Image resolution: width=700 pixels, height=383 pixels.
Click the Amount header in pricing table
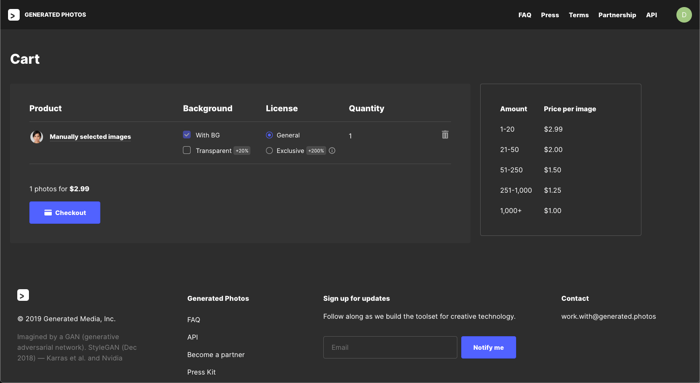[513, 108]
